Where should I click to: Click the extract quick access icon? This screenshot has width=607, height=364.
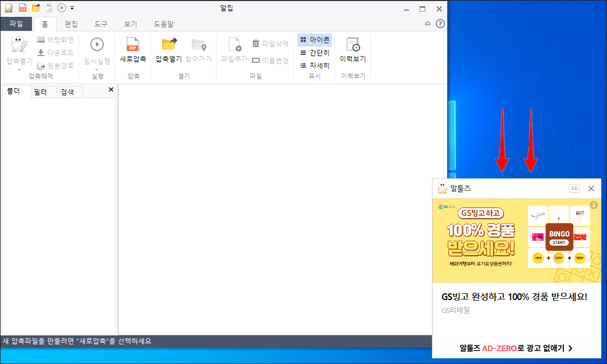[x=49, y=8]
